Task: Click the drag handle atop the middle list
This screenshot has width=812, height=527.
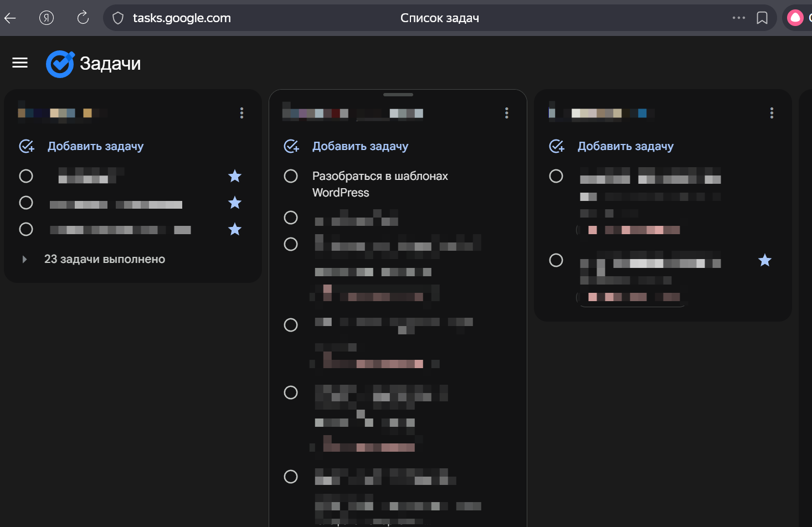Action: point(398,95)
